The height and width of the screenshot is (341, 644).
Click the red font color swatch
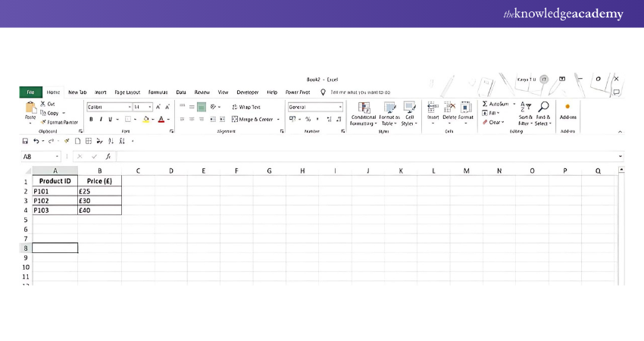point(161,119)
